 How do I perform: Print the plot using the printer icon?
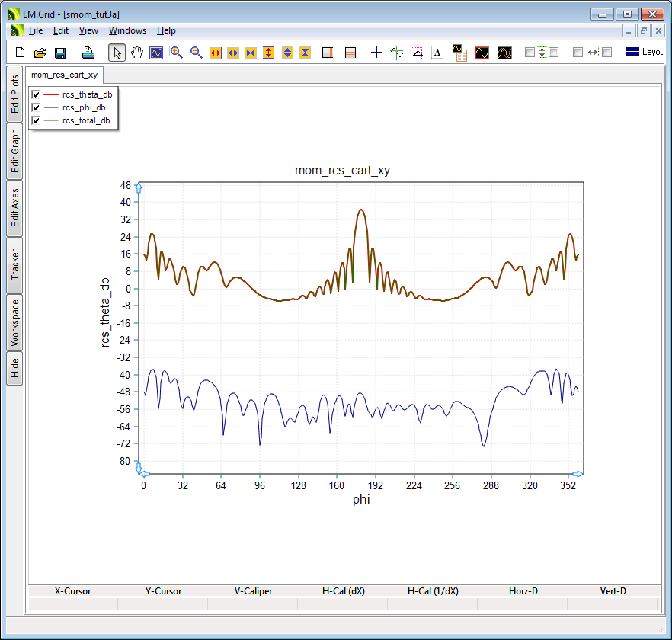pyautogui.click(x=88, y=53)
